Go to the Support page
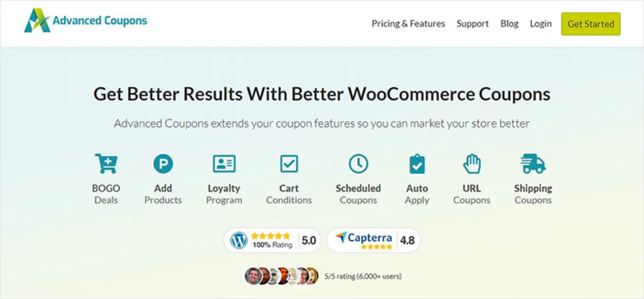644x299 pixels. pos(473,24)
